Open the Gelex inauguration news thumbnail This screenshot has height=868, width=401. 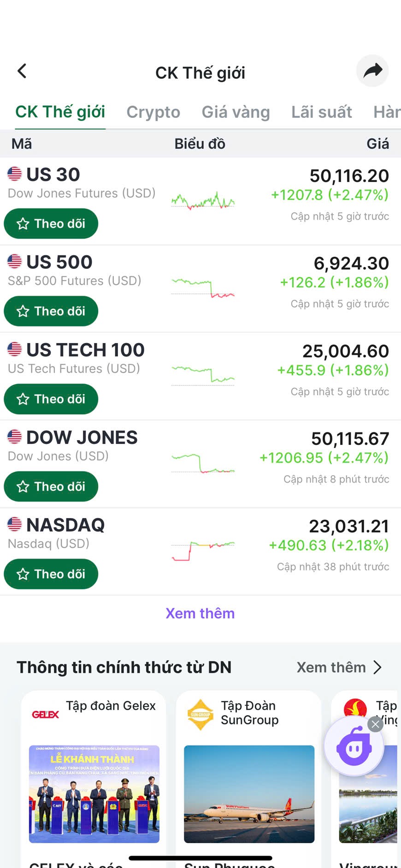tap(94, 794)
